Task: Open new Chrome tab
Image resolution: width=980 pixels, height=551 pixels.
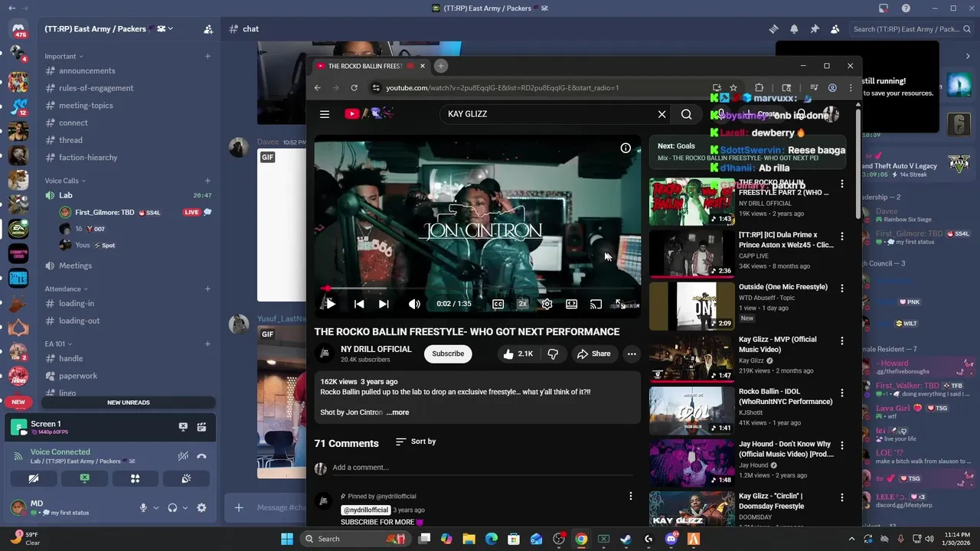Action: [x=441, y=66]
